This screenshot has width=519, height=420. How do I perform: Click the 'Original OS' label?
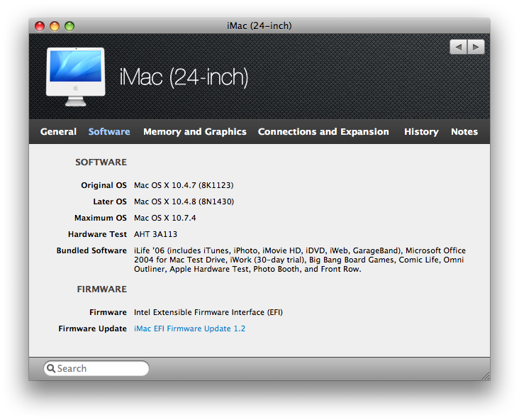104,185
